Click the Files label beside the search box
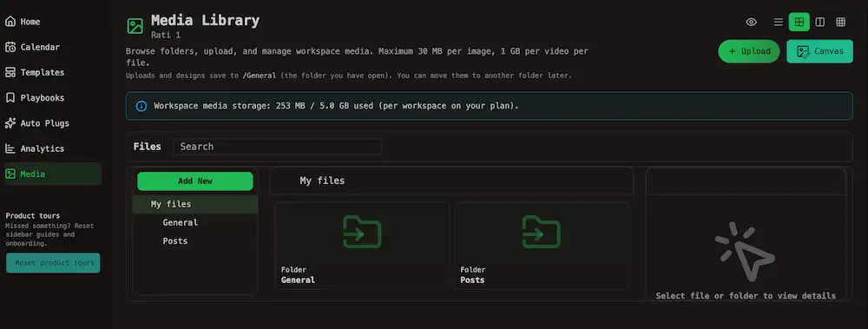 click(148, 147)
